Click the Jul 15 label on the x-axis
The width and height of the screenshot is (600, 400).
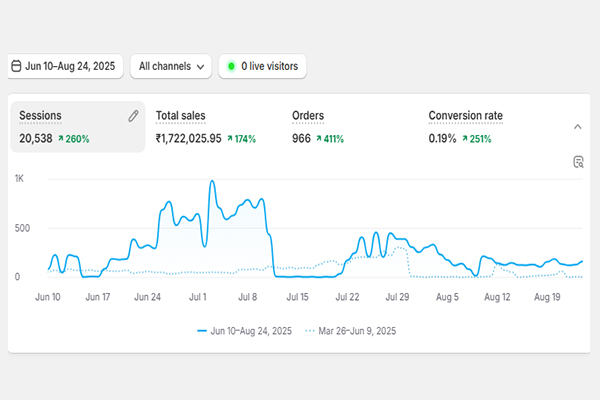click(x=298, y=297)
